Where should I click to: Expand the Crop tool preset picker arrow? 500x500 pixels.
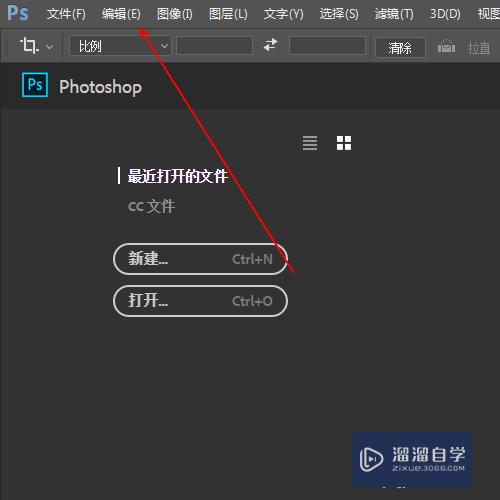(x=50, y=47)
